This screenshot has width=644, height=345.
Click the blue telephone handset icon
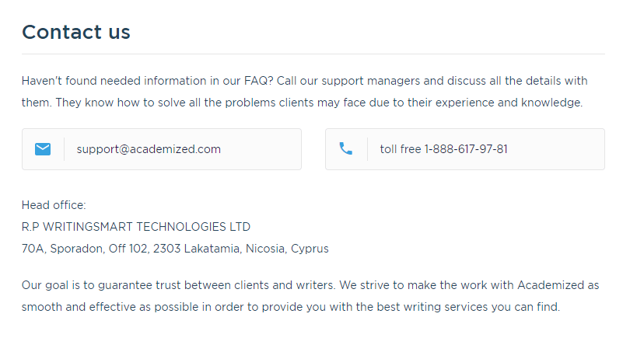click(346, 148)
